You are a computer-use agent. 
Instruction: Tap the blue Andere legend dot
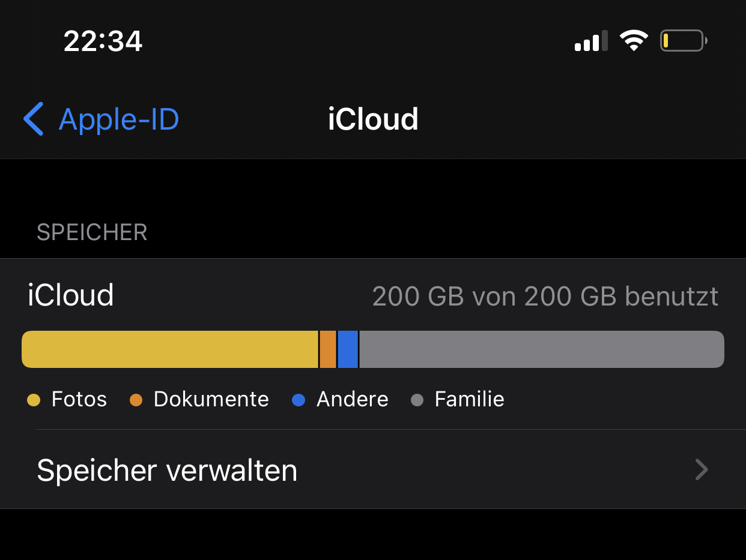point(299,400)
